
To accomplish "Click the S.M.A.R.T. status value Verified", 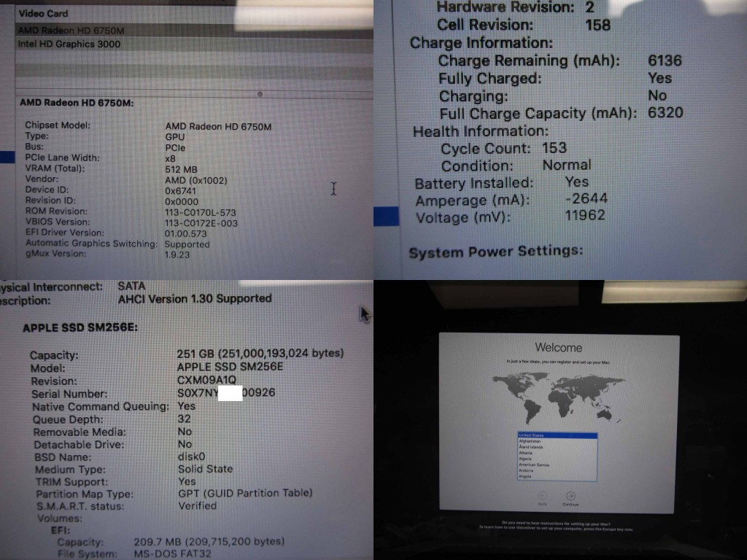I will click(197, 506).
